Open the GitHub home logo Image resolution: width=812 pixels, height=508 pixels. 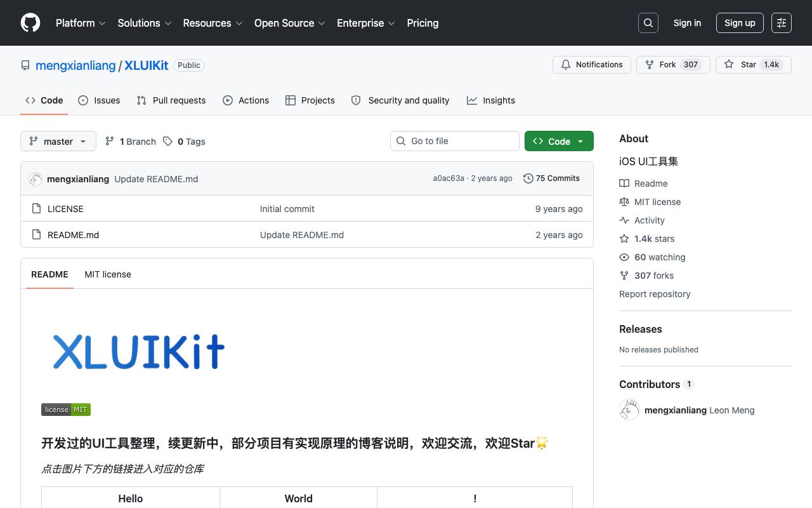coord(30,23)
